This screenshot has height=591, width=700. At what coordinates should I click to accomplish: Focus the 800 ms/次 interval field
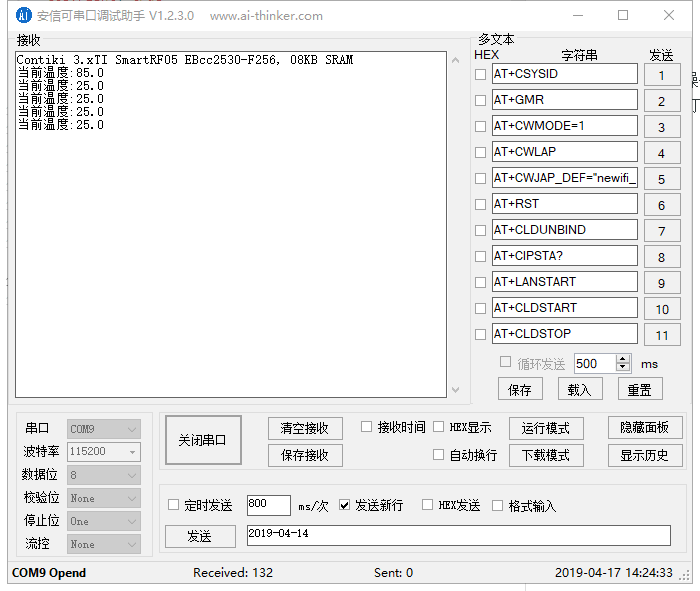click(269, 505)
